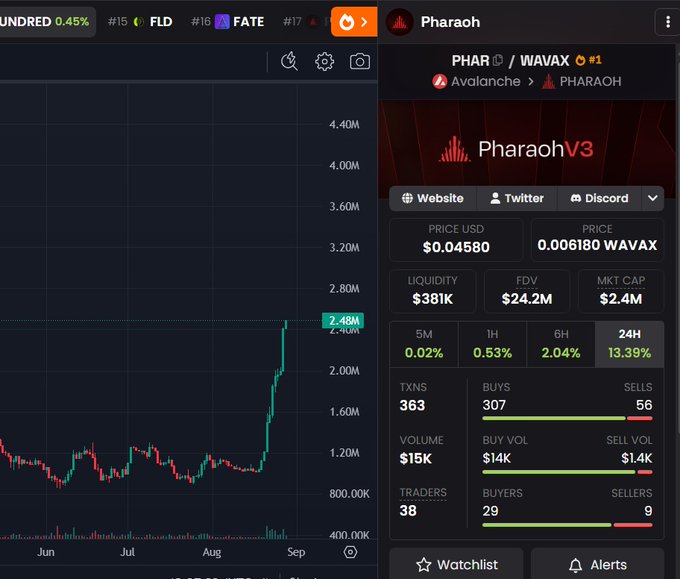680x579 pixels.
Task: Click the SELLS 56 count
Action: 644,405
